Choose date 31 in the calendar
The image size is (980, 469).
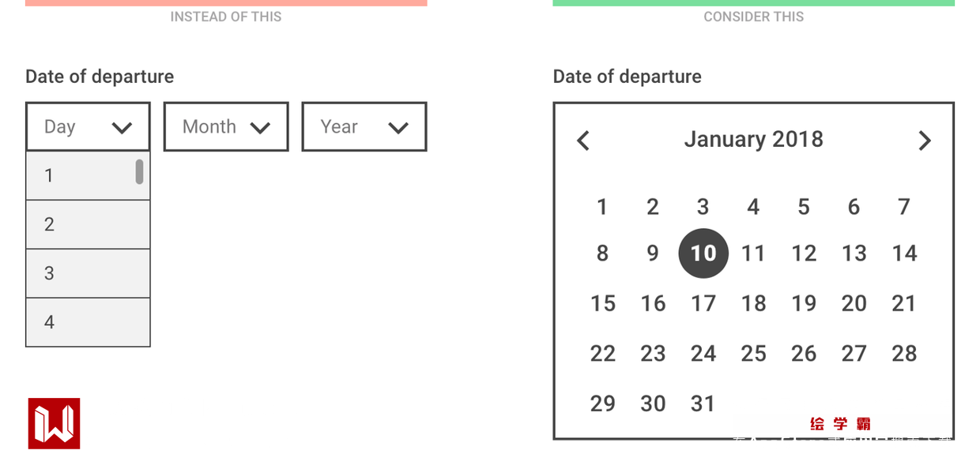703,403
